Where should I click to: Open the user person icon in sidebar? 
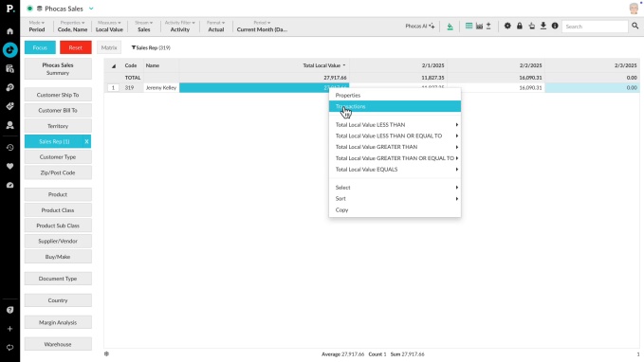pos(9,125)
